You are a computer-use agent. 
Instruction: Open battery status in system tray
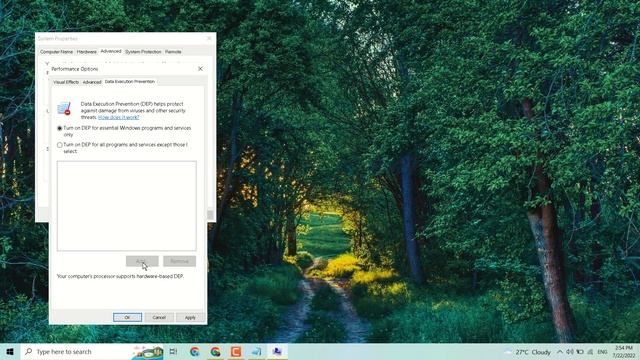coord(580,352)
